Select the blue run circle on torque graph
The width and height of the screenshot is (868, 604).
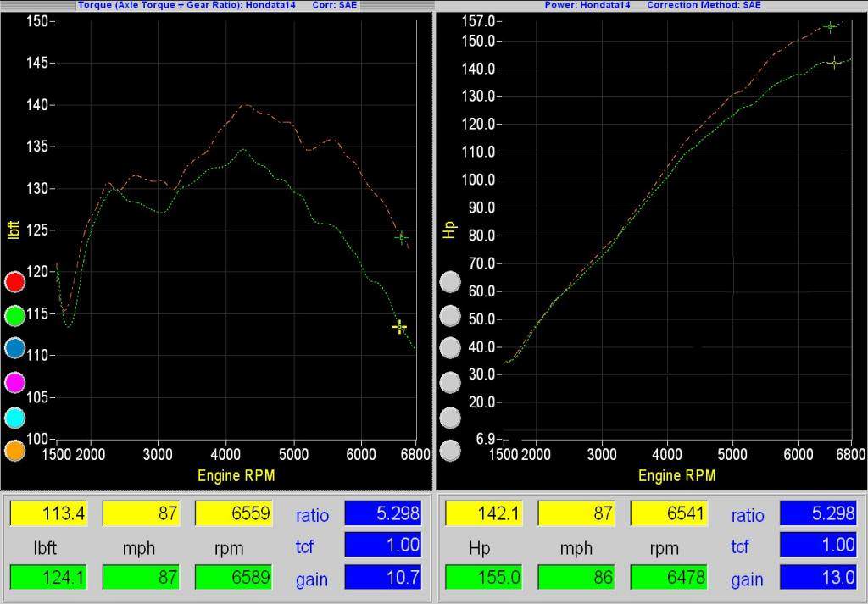(x=15, y=349)
